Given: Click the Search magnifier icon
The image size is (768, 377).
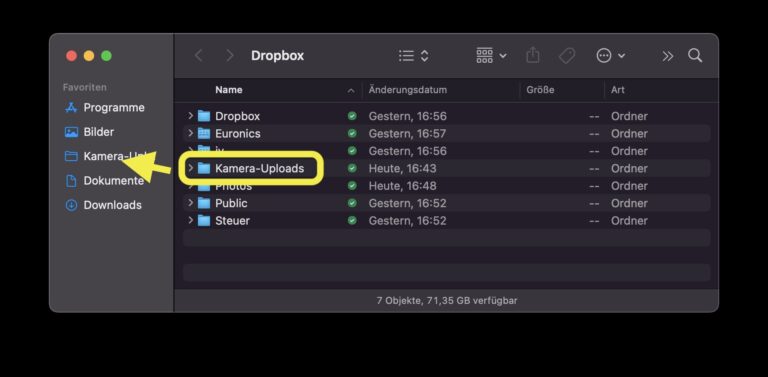Looking at the screenshot, I should [x=695, y=55].
